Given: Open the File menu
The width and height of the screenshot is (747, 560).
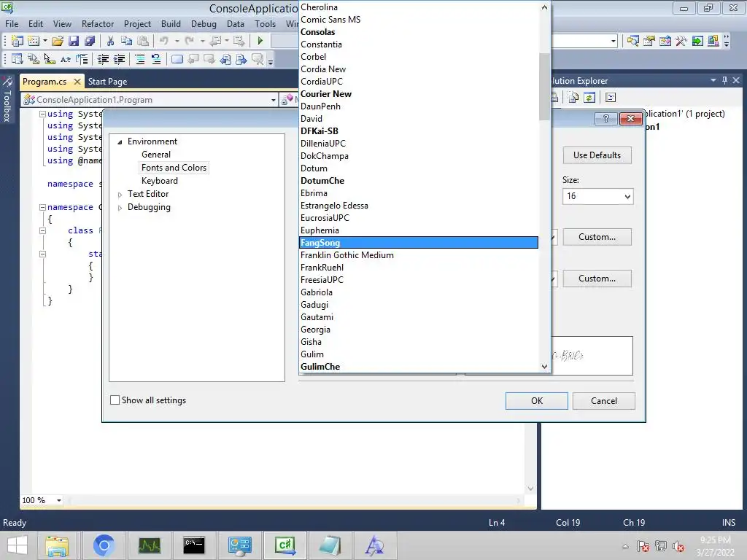Looking at the screenshot, I should [x=12, y=24].
